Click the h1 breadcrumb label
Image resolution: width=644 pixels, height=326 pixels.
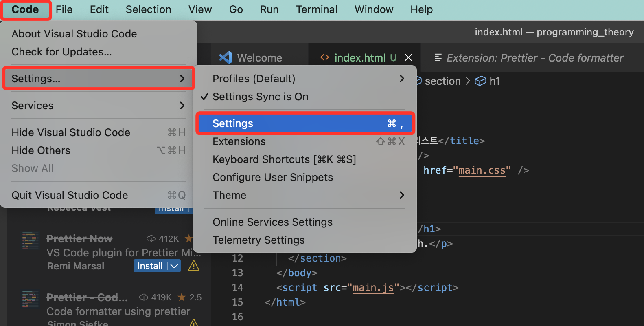pos(495,81)
